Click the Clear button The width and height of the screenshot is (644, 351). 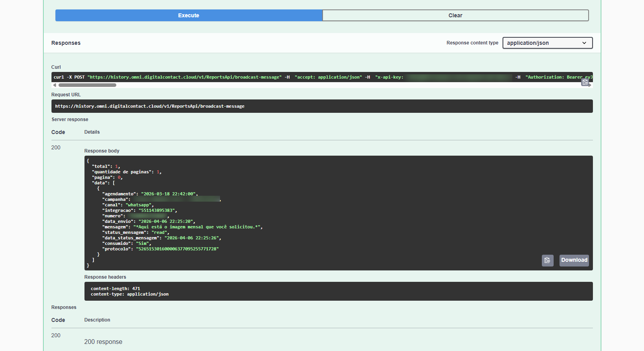455,15
